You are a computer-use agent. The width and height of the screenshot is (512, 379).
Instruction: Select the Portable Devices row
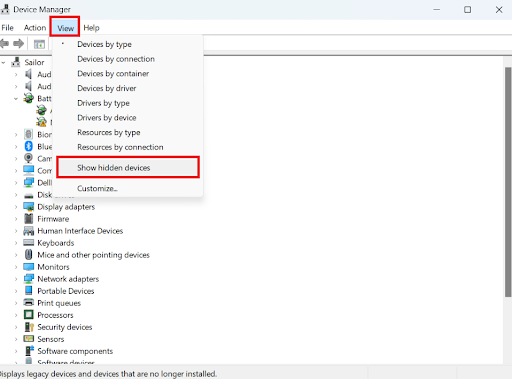(x=66, y=291)
